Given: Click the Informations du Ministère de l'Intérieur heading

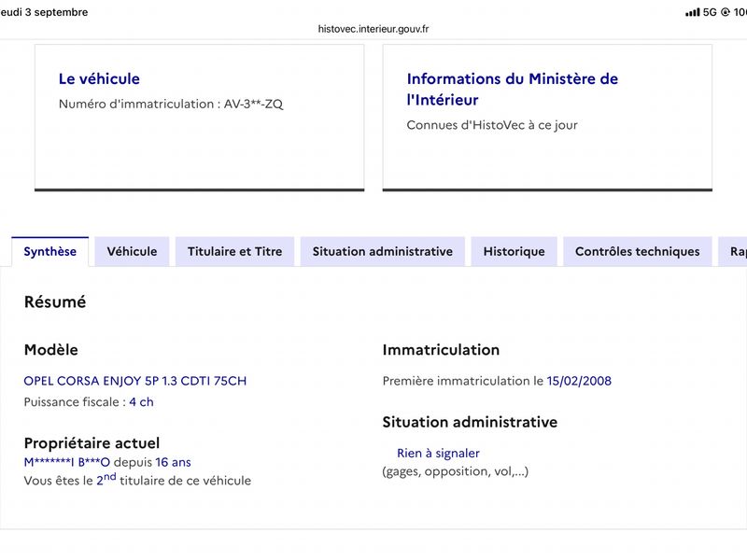Looking at the screenshot, I should coord(512,89).
